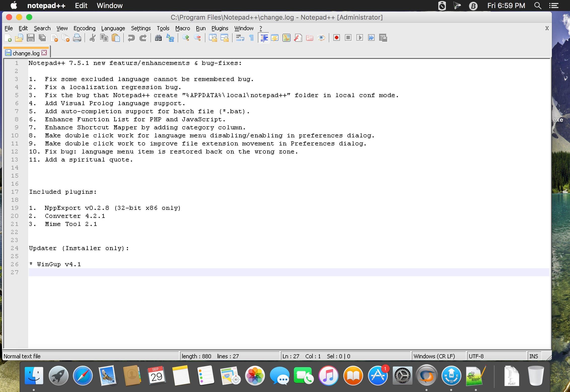
Task: Expand the underlined Window menu in Notepad++
Action: [244, 28]
